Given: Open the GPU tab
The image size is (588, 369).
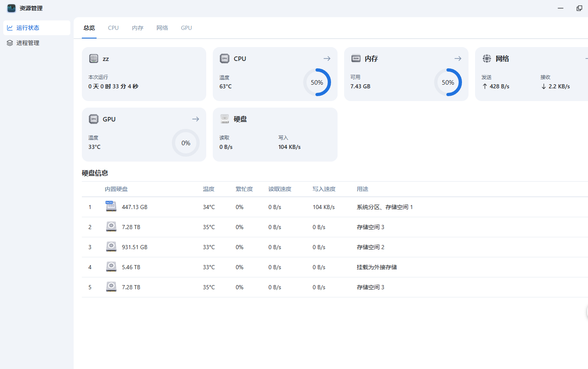Looking at the screenshot, I should (186, 28).
